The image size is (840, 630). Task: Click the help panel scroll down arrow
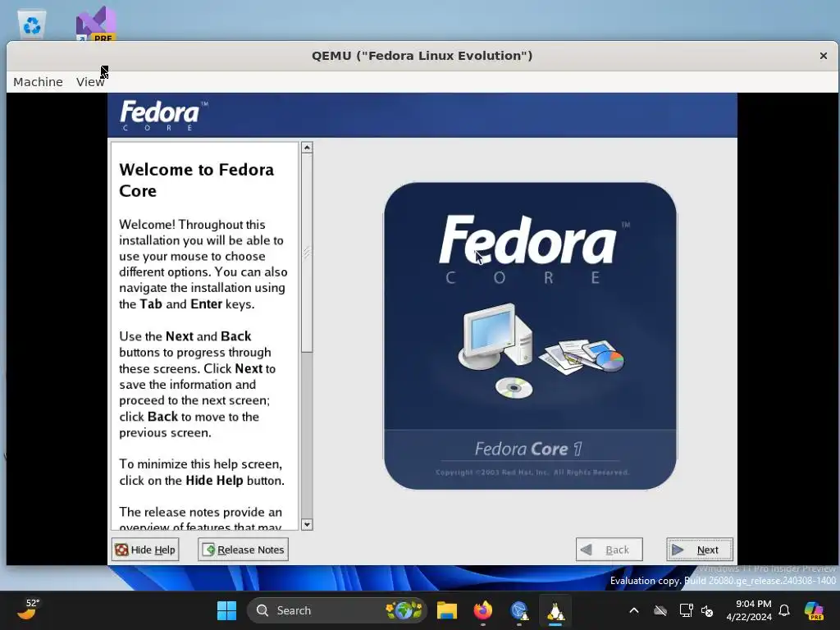pyautogui.click(x=307, y=524)
